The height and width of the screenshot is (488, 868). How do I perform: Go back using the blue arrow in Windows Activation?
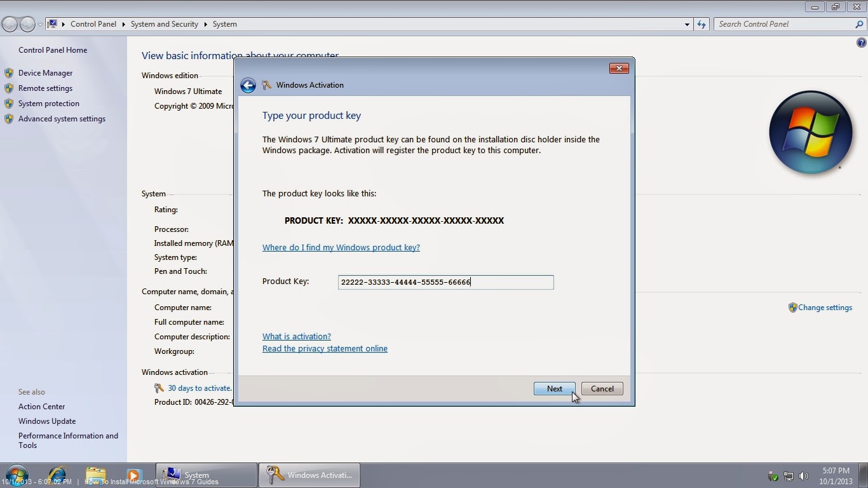pos(248,85)
